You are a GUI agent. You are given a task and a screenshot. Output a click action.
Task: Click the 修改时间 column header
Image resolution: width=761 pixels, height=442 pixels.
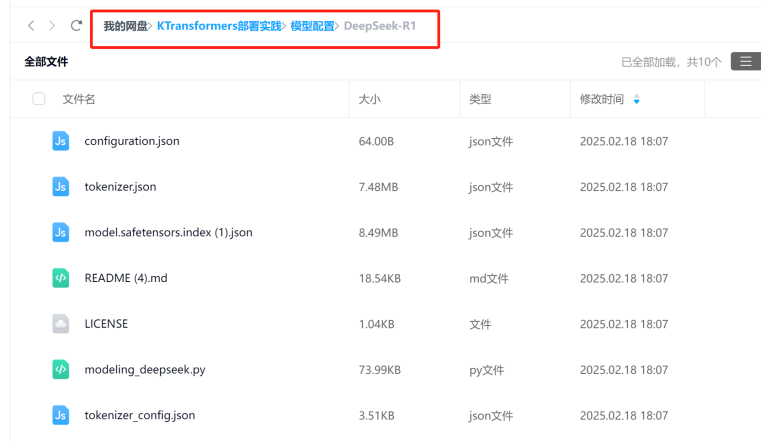[x=602, y=99]
